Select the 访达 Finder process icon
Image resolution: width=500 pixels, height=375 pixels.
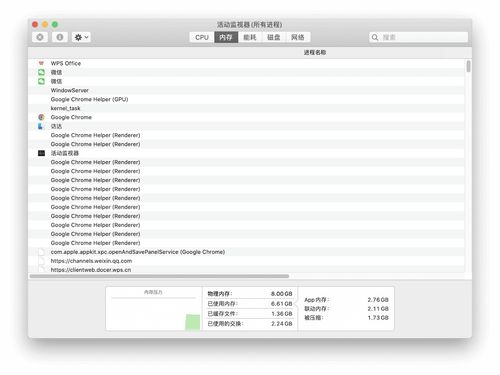coord(41,126)
